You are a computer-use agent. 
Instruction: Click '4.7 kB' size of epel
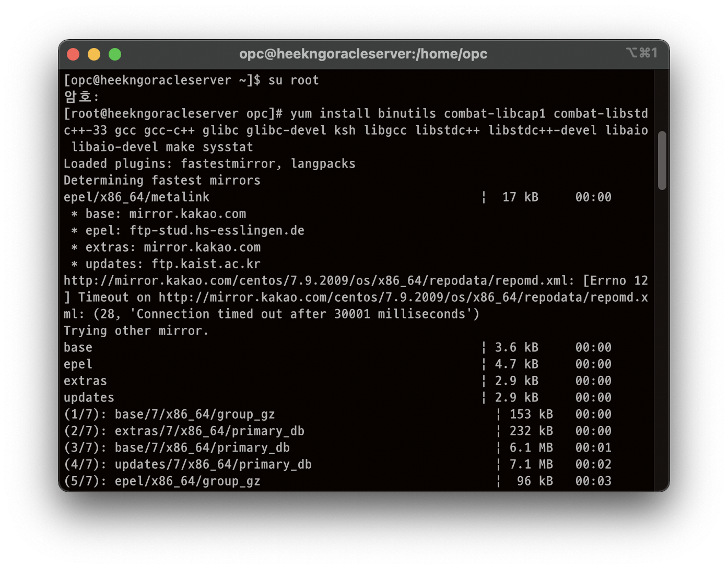pyautogui.click(x=516, y=364)
